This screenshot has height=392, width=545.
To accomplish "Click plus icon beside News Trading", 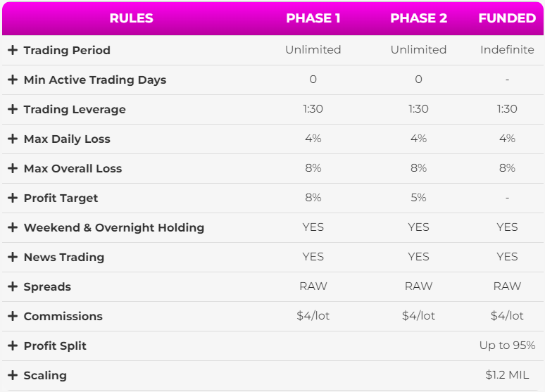I will tap(13, 257).
